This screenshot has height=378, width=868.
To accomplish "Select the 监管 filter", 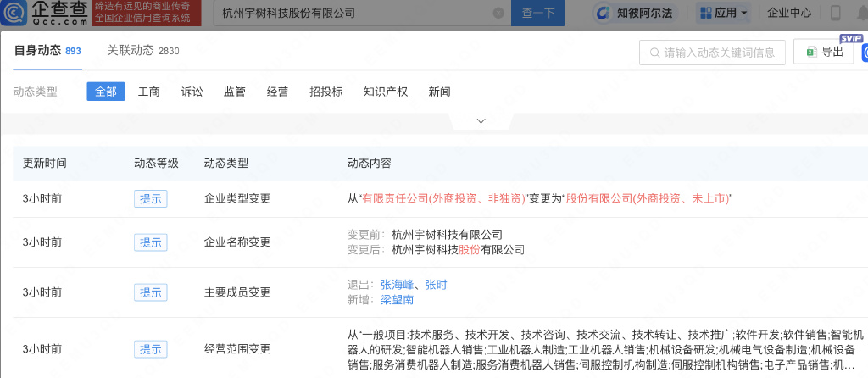I will [x=235, y=92].
